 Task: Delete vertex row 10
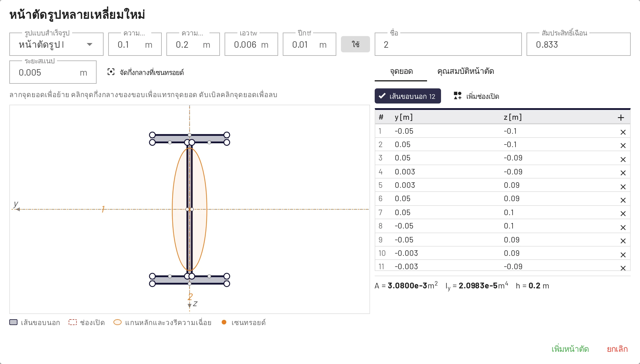(623, 255)
